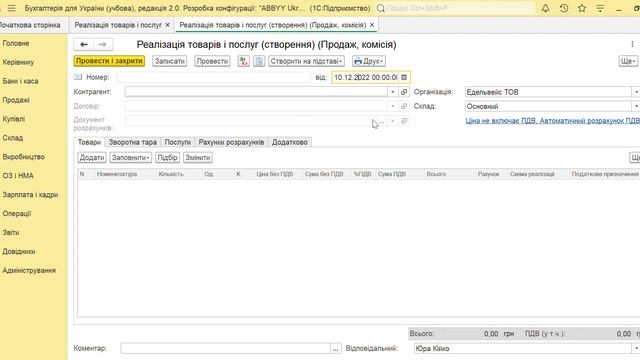The width and height of the screenshot is (640, 360).
Task: Show postings Дт/Кт icon
Action: pos(244,61)
